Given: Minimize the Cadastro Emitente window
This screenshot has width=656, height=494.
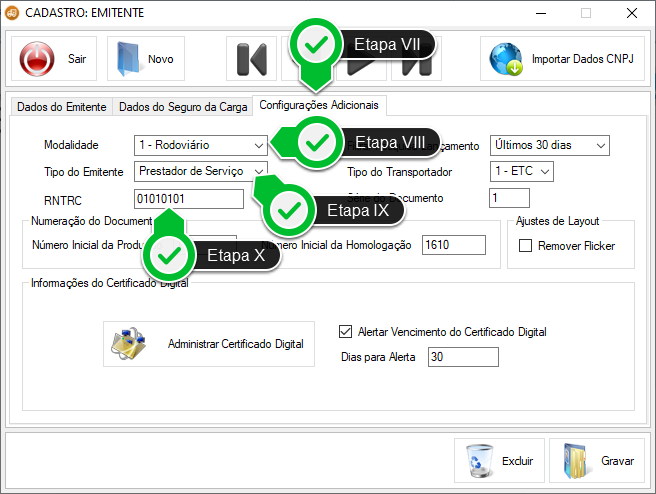Looking at the screenshot, I should (541, 13).
